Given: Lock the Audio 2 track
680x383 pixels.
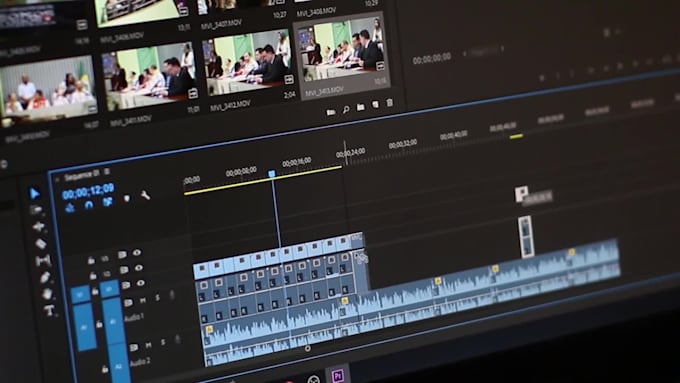Looking at the screenshot, I should click(105, 369).
